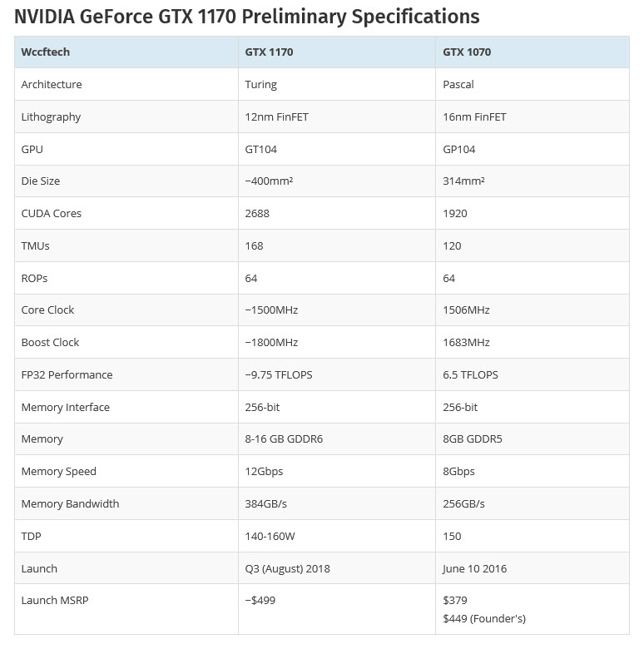This screenshot has height=649, width=644.
Task: Click the FP32 Performance row label
Action: point(67,374)
